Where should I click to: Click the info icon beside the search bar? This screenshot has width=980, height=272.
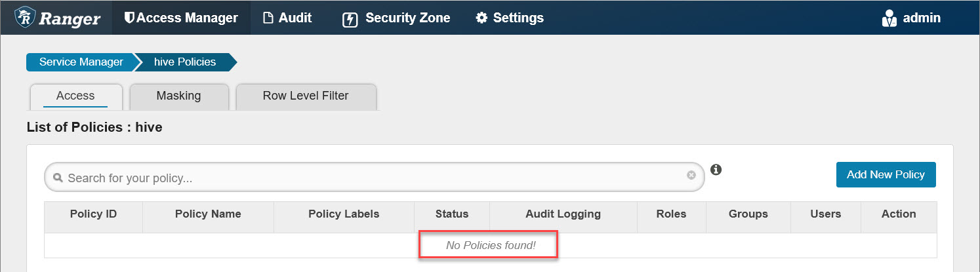[x=716, y=170]
